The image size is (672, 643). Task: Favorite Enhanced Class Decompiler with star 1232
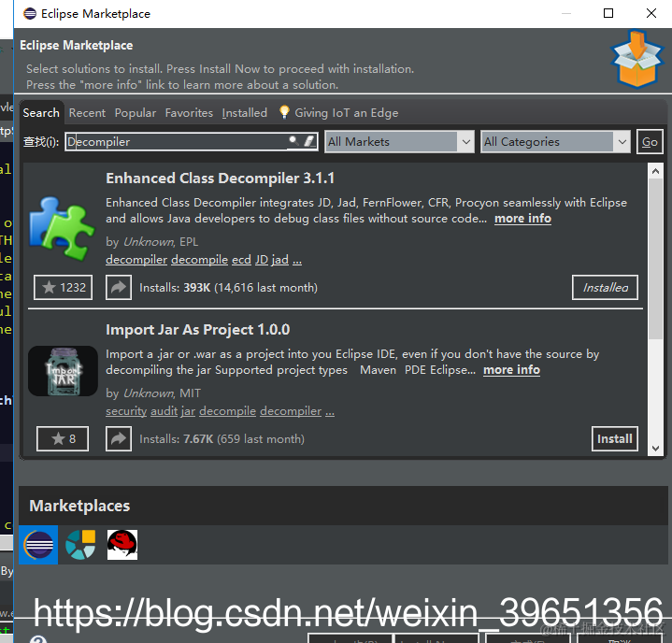63,287
